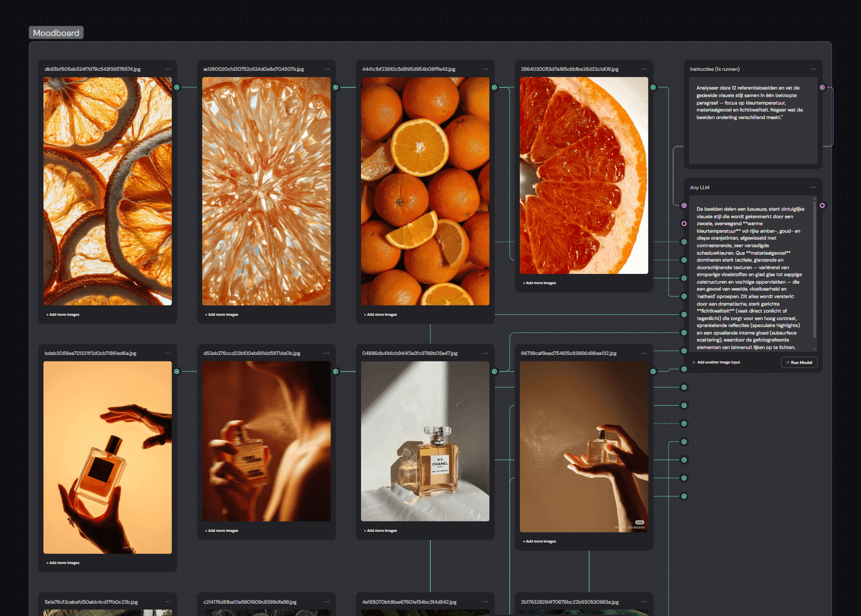This screenshot has height=616, width=861.
Task: Run the model in Any LLM node
Action: (799, 362)
